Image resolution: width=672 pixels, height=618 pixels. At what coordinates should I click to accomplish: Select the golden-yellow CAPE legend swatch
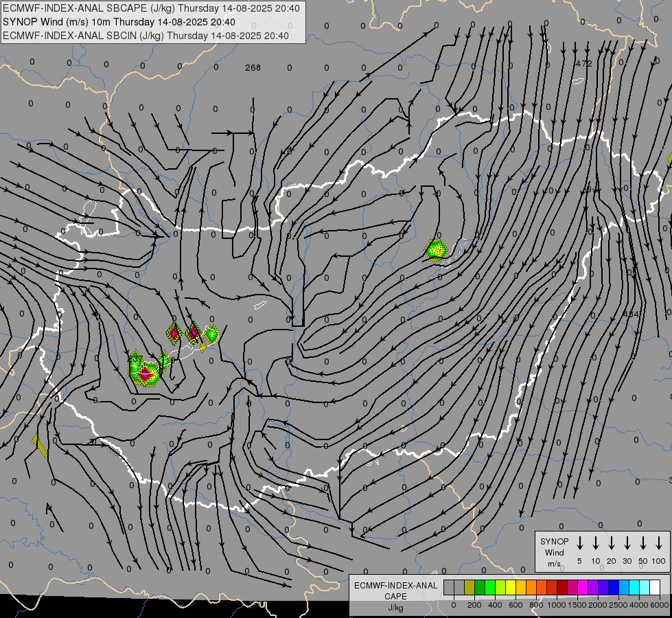521,588
